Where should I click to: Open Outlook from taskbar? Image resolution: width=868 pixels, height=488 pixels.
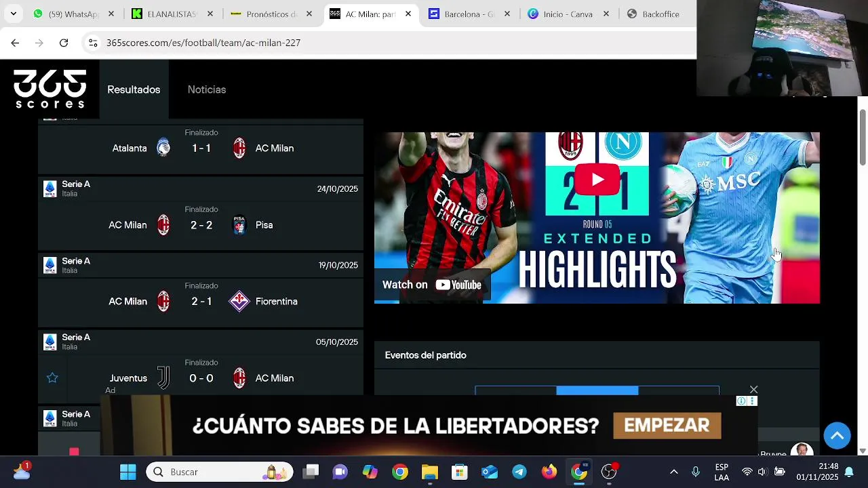pos(490,472)
